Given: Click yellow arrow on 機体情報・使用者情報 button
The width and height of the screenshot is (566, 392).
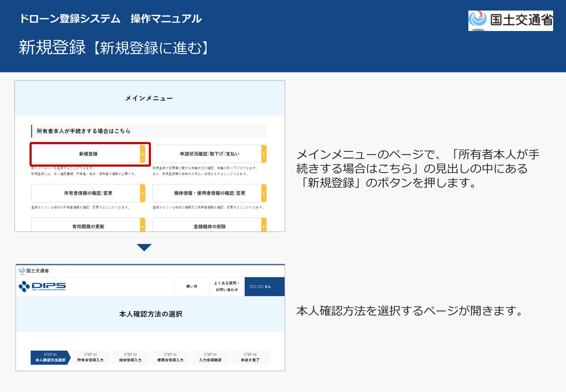Looking at the screenshot, I should (264, 193).
